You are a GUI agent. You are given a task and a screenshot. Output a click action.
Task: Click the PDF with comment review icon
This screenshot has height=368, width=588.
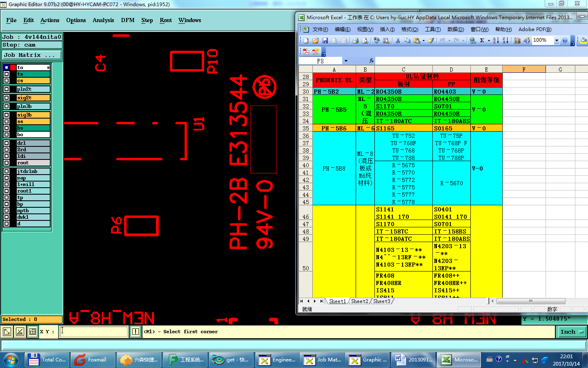(x=316, y=52)
